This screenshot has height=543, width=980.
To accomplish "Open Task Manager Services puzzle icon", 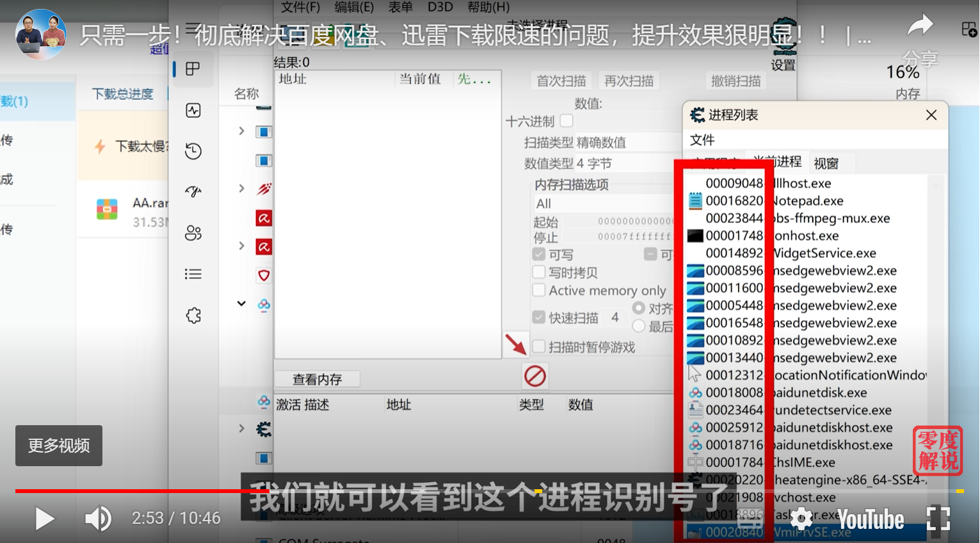I will [x=193, y=315].
